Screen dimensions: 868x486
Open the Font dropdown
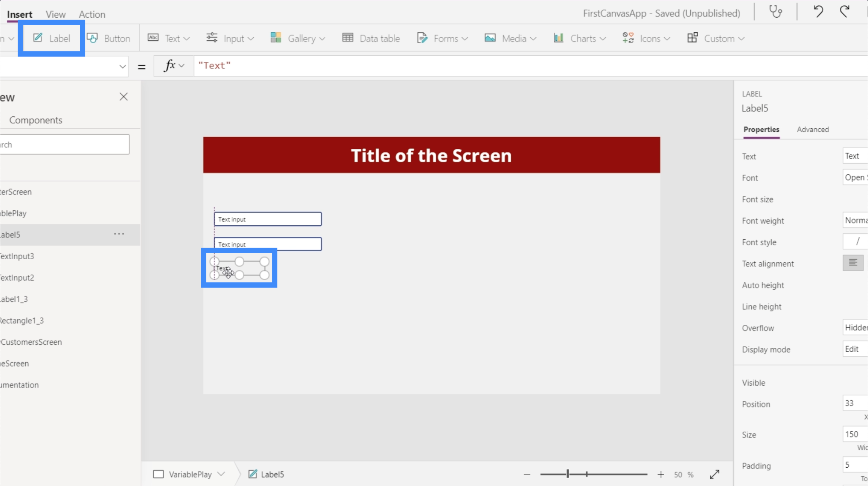(855, 177)
